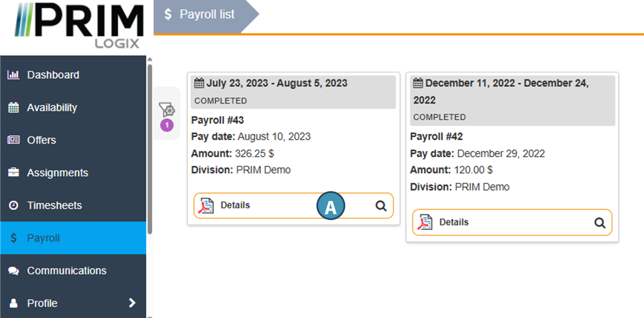Click the Timesheets clock icon

(x=13, y=205)
